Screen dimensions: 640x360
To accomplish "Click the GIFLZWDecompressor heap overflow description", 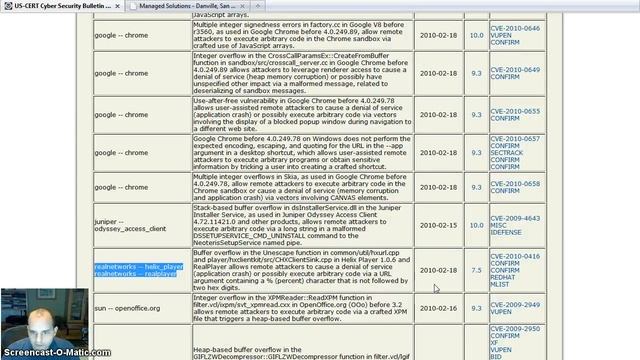I will coord(301,353).
